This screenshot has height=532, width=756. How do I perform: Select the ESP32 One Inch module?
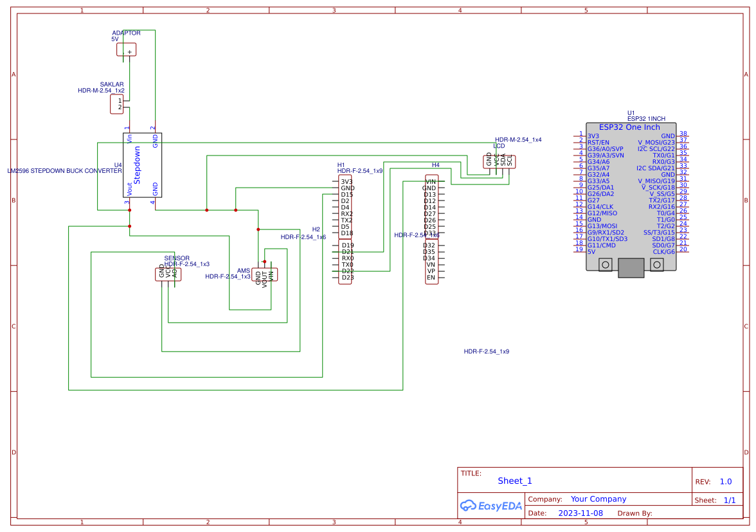(631, 193)
